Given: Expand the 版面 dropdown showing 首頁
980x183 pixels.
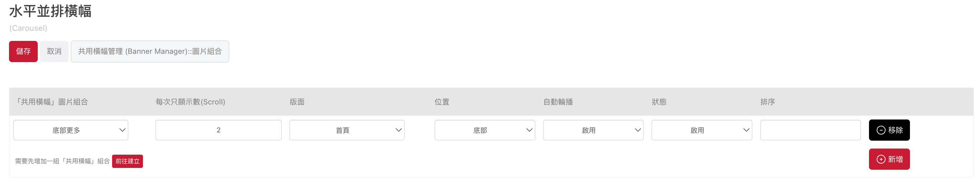Looking at the screenshot, I should [347, 130].
